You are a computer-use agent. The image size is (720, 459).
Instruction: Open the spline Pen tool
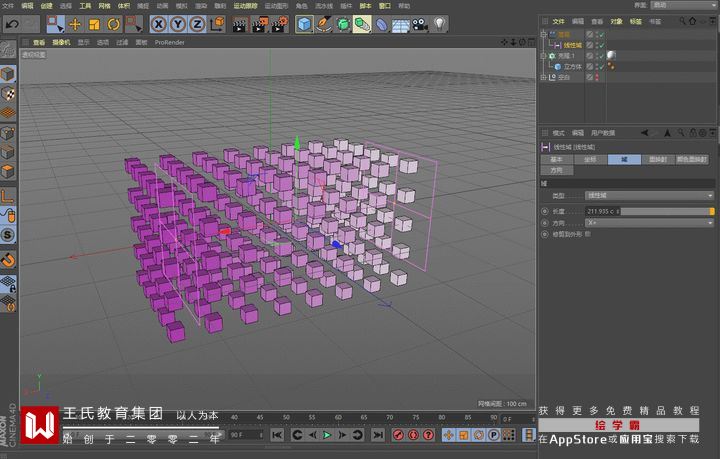click(324, 24)
